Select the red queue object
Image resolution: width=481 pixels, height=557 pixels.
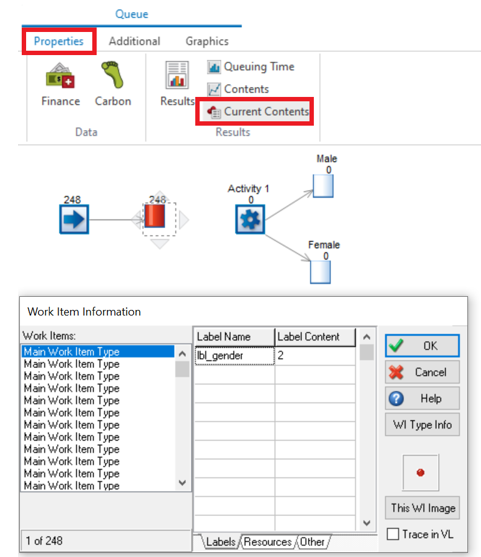pos(155,216)
